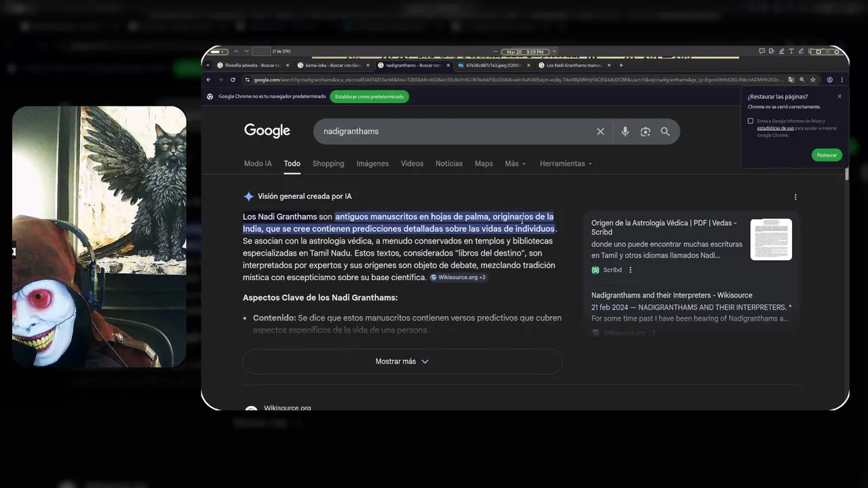Open the site information icon beside the URL
Image resolution: width=868 pixels, height=488 pixels.
247,79
